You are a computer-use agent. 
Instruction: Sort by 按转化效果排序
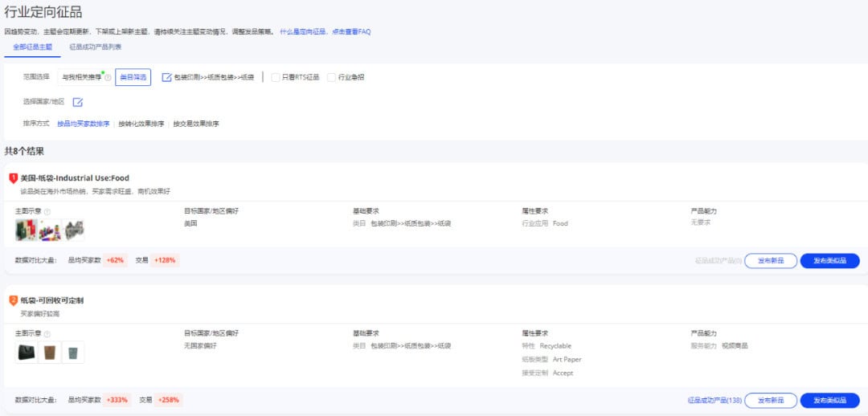click(141, 124)
